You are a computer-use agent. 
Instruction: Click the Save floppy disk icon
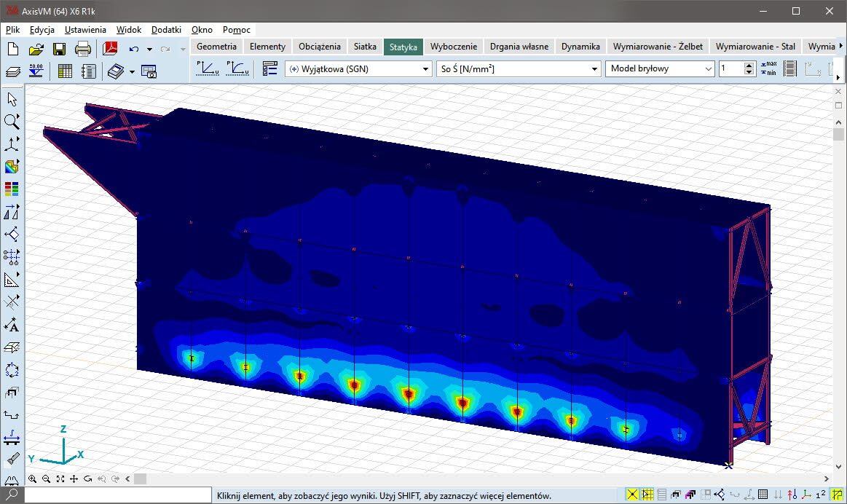click(59, 50)
